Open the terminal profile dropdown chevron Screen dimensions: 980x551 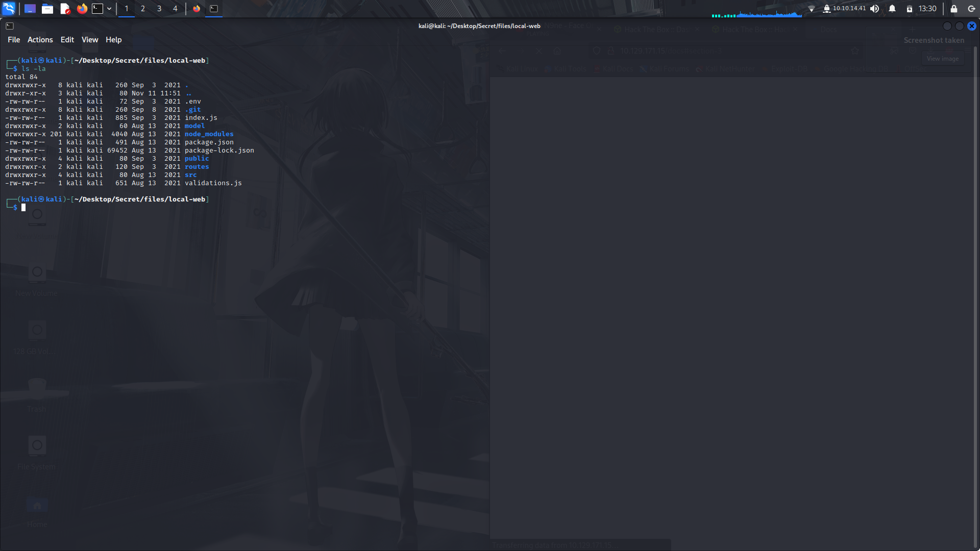pos(109,9)
